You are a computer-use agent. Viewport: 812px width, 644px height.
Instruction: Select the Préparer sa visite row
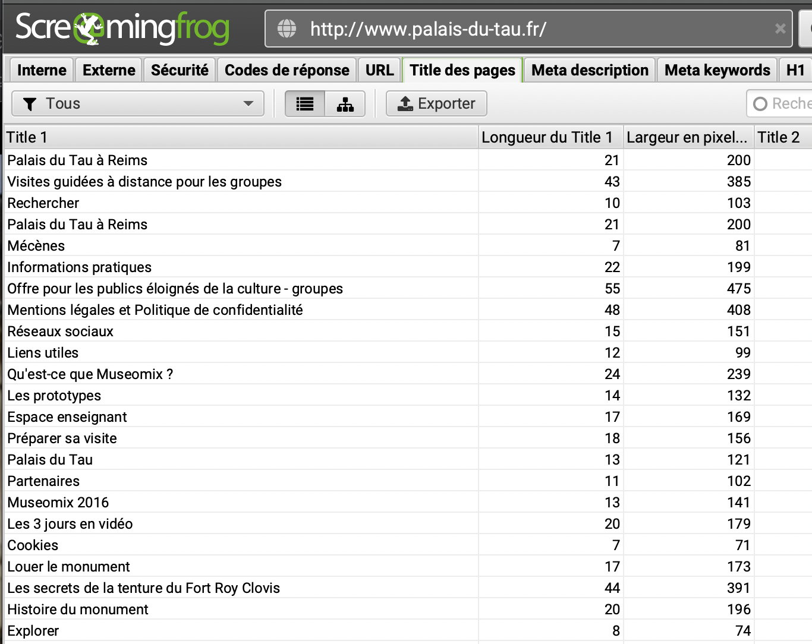408,438
